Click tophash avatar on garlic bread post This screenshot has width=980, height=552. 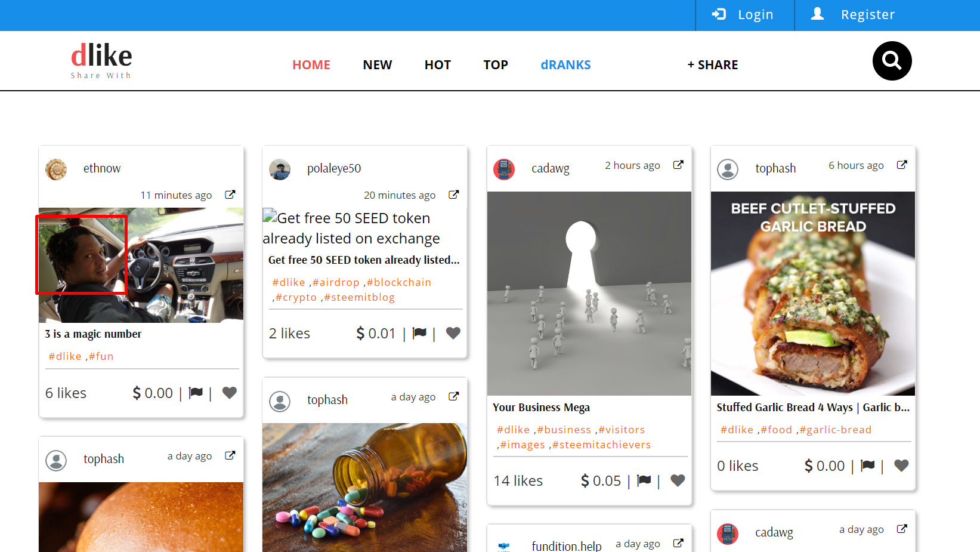click(x=728, y=169)
